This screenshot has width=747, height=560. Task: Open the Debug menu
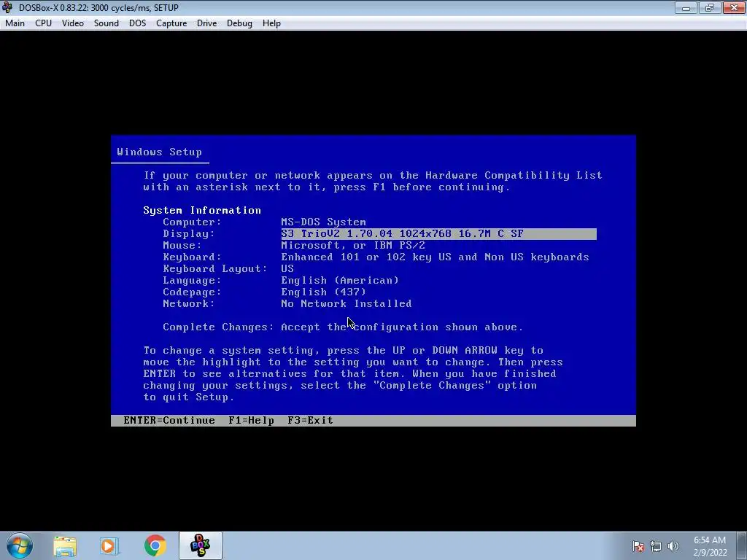point(239,23)
